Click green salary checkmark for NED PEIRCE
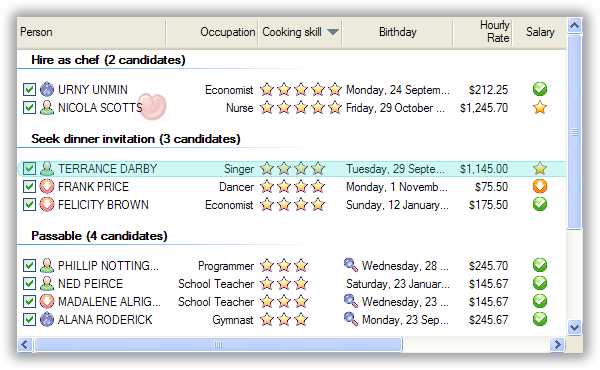600x370 pixels. [x=540, y=283]
